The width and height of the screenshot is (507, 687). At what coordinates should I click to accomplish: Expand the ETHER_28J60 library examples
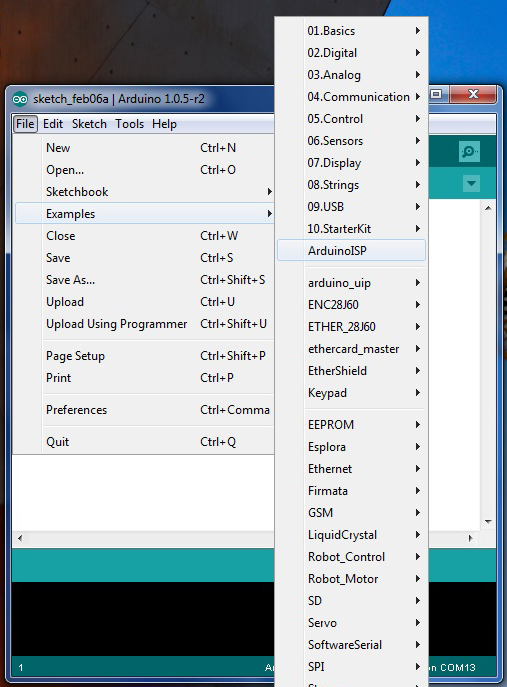click(351, 327)
